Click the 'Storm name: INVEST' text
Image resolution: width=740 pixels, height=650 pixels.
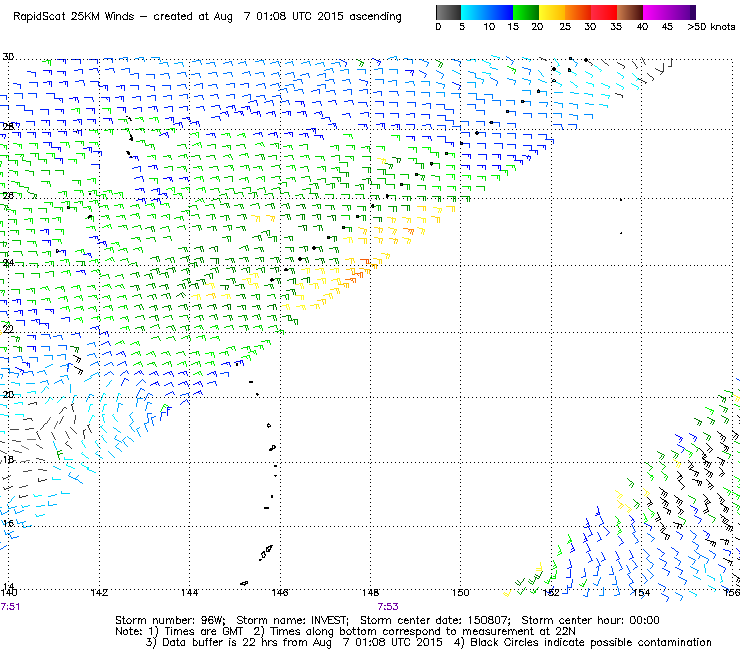(292, 620)
